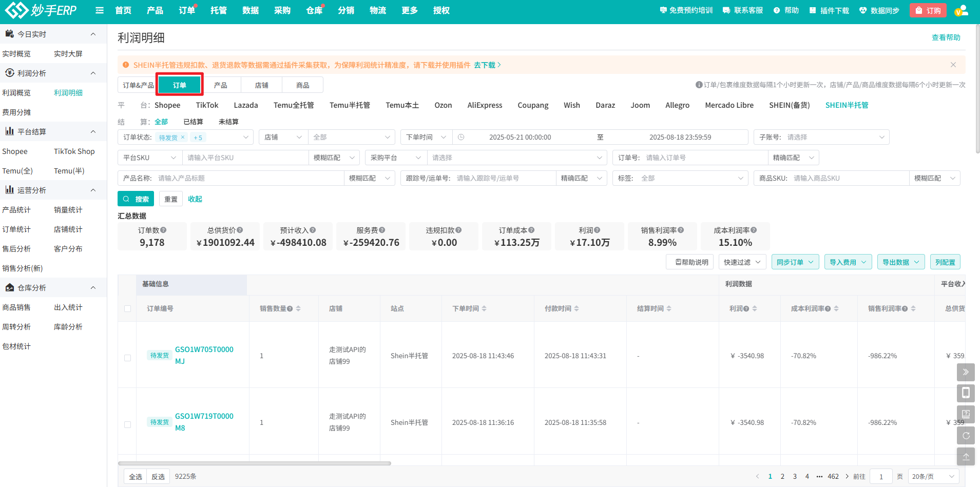This screenshot has width=980, height=487.
Task: Click the horizontal table scrollbar
Action: click(x=255, y=463)
